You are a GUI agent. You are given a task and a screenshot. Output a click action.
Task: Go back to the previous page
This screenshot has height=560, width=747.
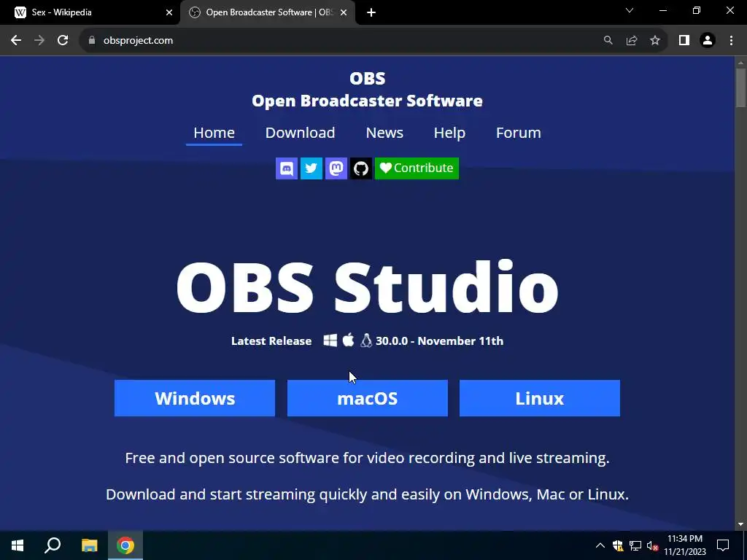coord(16,41)
